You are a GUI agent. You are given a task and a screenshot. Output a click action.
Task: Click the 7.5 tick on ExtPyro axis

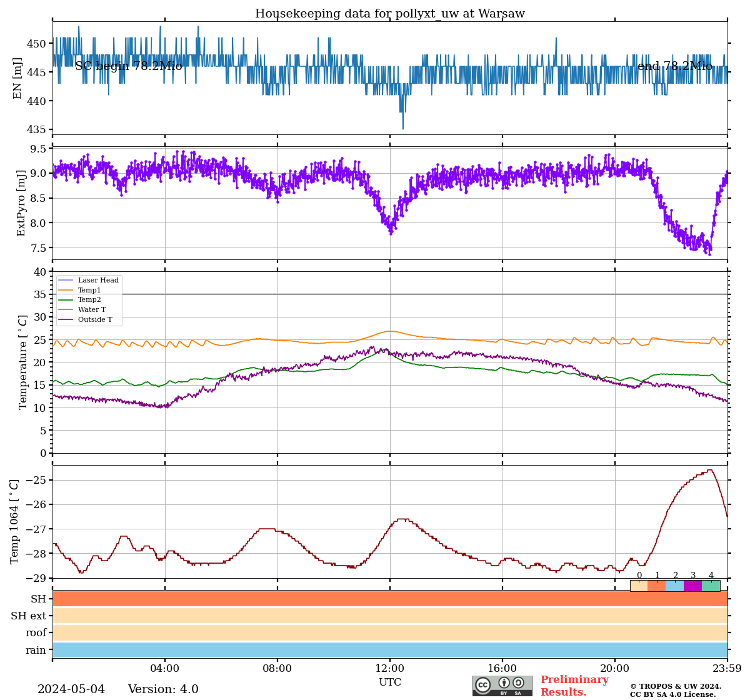pos(39,248)
